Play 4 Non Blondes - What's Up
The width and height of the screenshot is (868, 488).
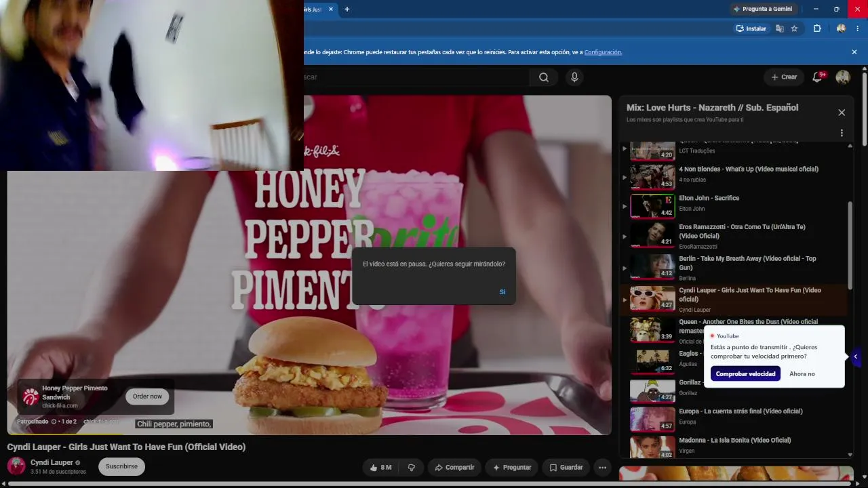pos(749,169)
